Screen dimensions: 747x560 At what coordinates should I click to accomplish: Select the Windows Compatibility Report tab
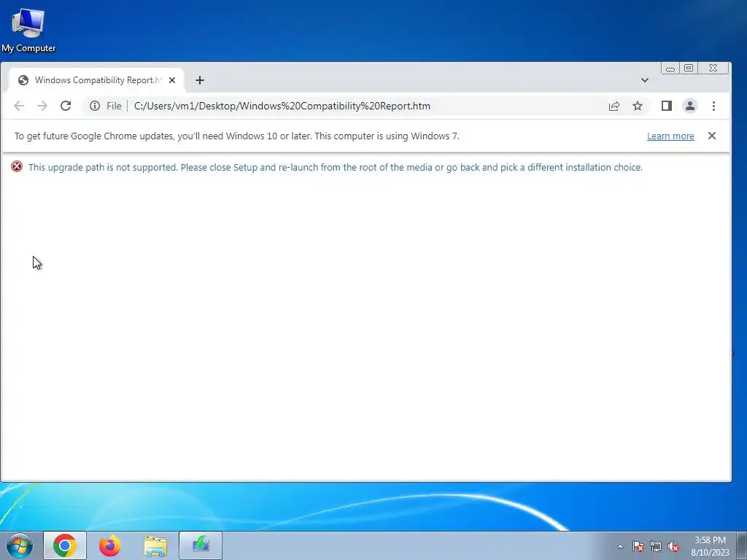click(x=97, y=80)
